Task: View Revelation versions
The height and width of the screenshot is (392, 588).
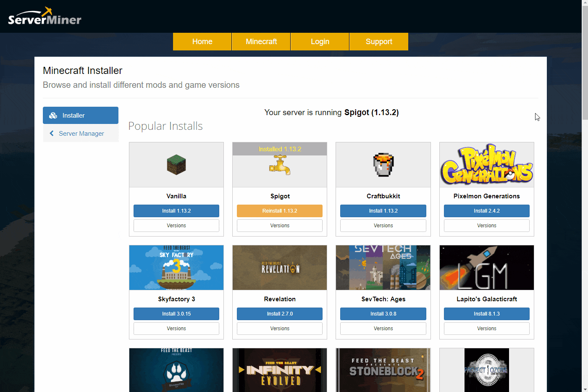Action: pos(280,329)
